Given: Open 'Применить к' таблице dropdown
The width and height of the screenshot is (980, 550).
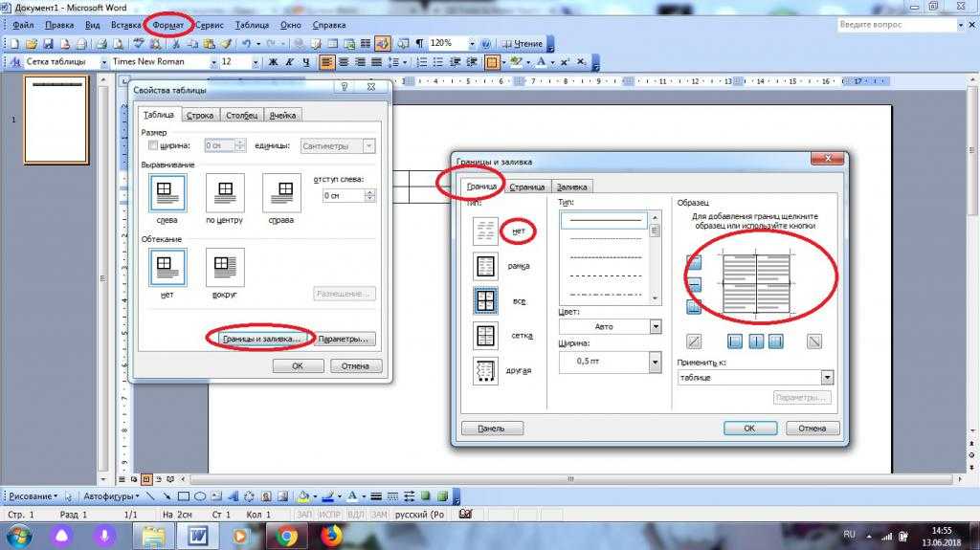Looking at the screenshot, I should tap(827, 378).
